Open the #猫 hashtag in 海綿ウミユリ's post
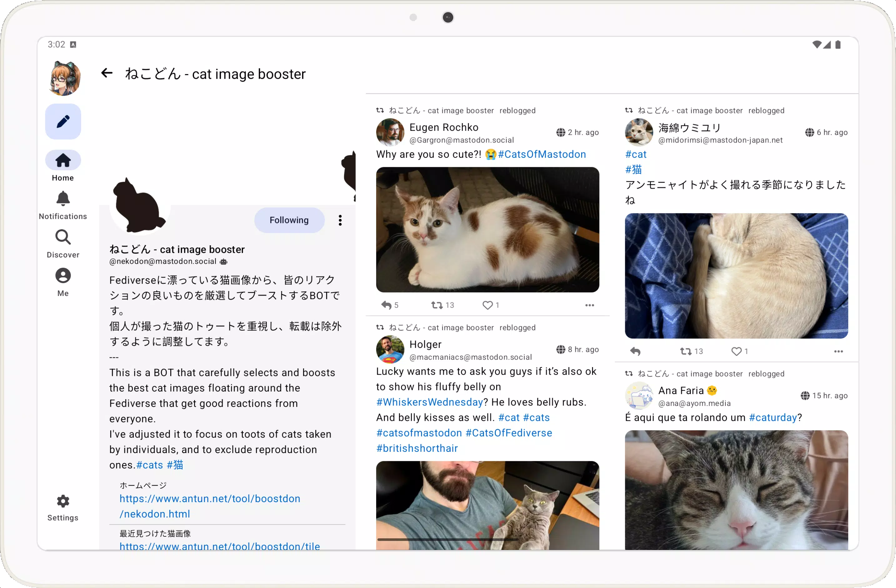This screenshot has height=588, width=896. 633,170
